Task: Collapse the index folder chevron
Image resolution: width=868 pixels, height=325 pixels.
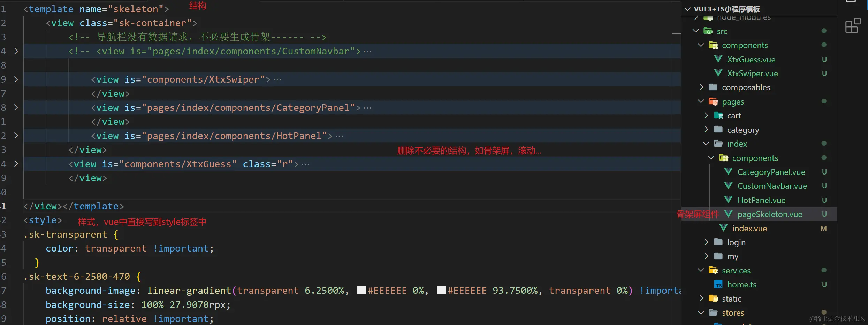Action: tap(706, 144)
